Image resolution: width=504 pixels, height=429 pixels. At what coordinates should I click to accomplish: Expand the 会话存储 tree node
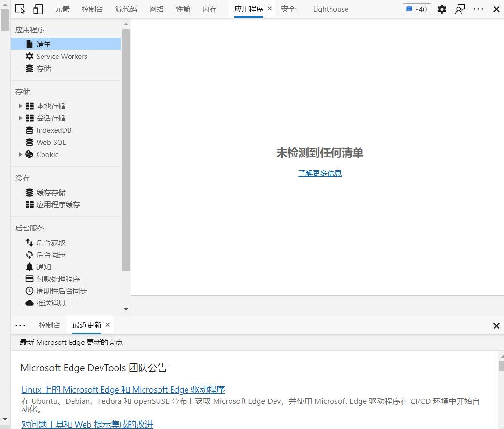(20, 118)
